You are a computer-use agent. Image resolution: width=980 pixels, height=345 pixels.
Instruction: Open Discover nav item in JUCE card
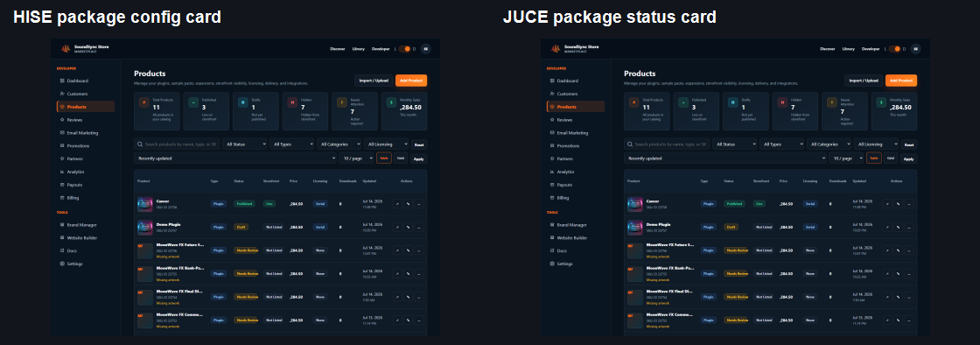pos(828,48)
